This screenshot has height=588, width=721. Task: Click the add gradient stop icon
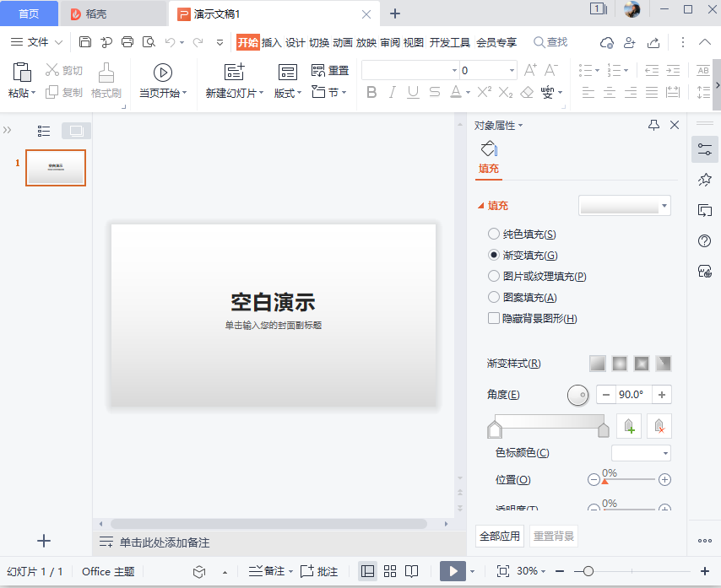click(x=629, y=426)
